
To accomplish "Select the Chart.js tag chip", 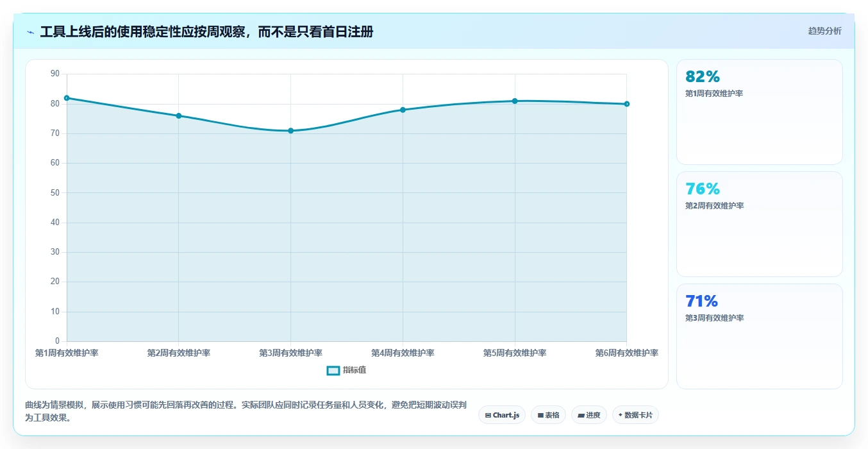I will point(502,415).
